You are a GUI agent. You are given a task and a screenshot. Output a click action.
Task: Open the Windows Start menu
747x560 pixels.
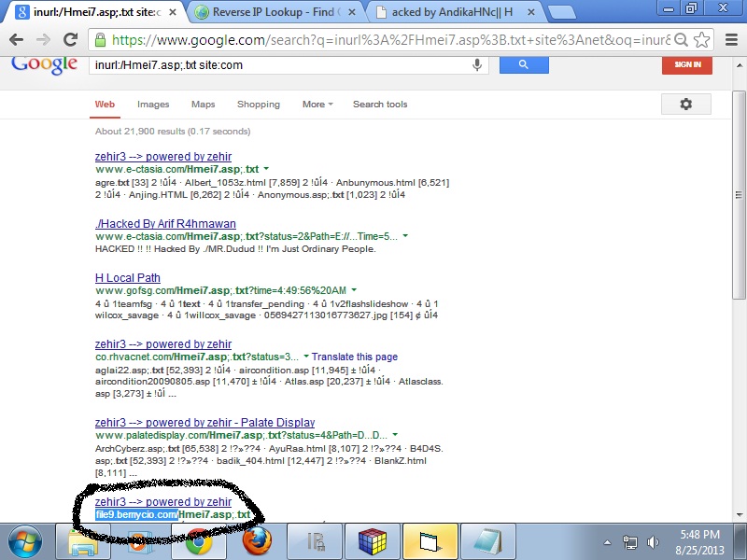tap(24, 542)
